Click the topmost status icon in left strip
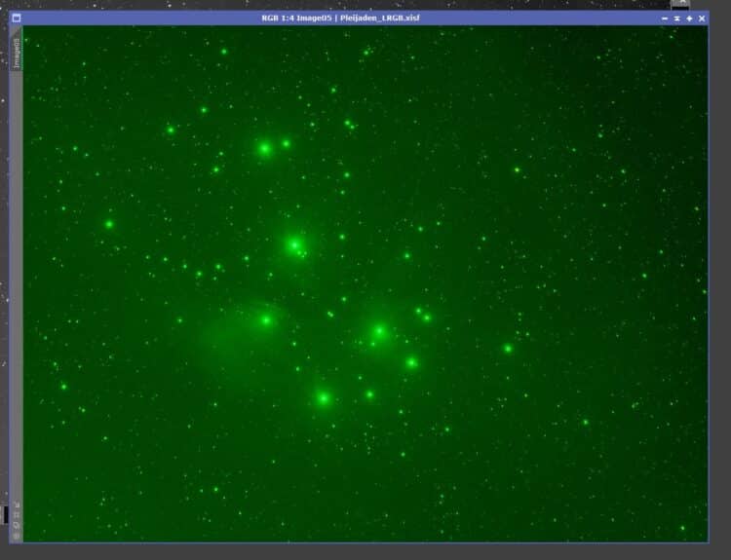This screenshot has width=731, height=560. pos(17,504)
